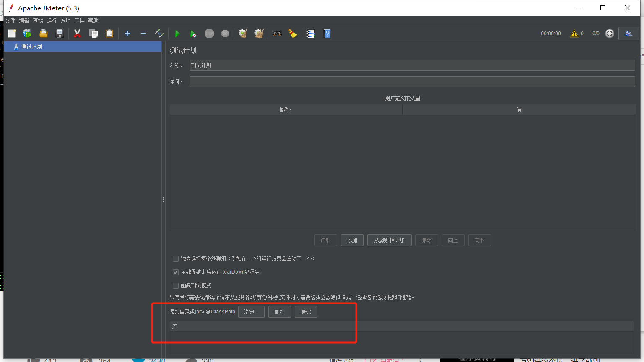Click the warning count 0 next to the triangle
Viewport: 644px width, 362px height.
click(x=582, y=34)
